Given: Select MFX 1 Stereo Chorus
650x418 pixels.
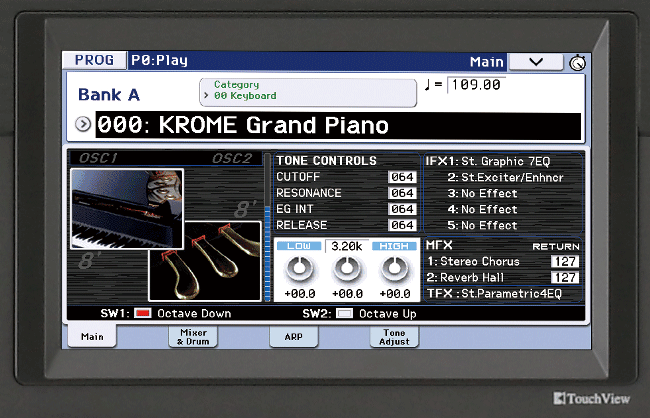Looking at the screenshot, I should pos(473,262).
